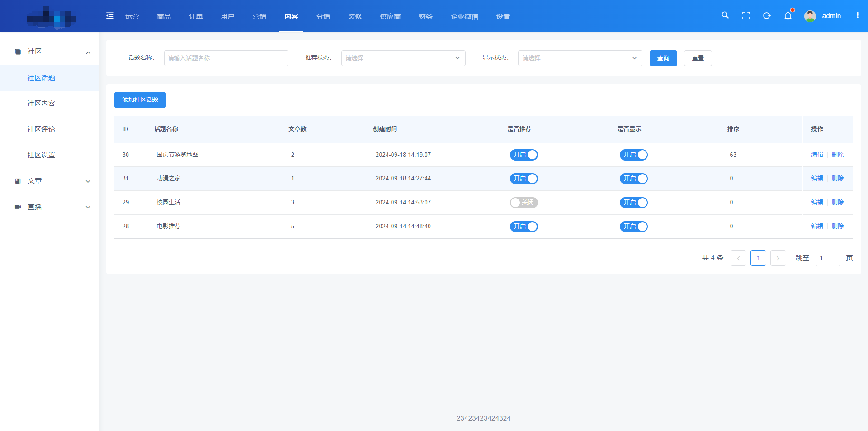This screenshot has height=431, width=868.
Task: Click the 直播 camera icon in sidebar
Action: (18, 207)
